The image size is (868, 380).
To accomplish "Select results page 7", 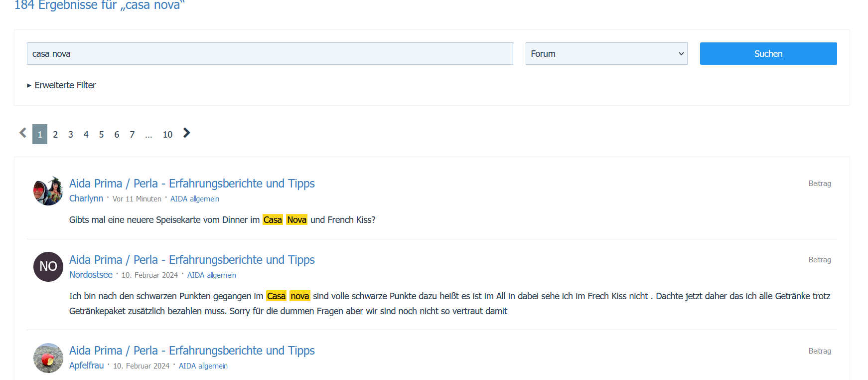I will click(132, 135).
